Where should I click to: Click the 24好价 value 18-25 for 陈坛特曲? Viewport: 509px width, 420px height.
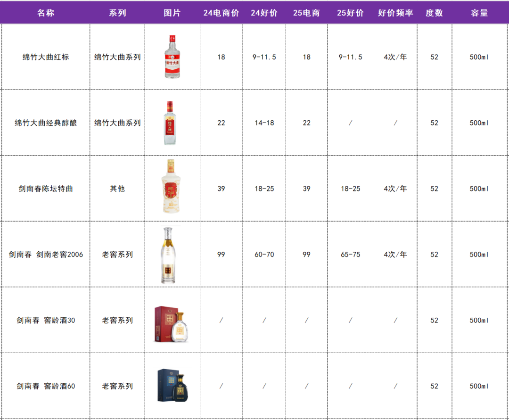[x=264, y=189]
